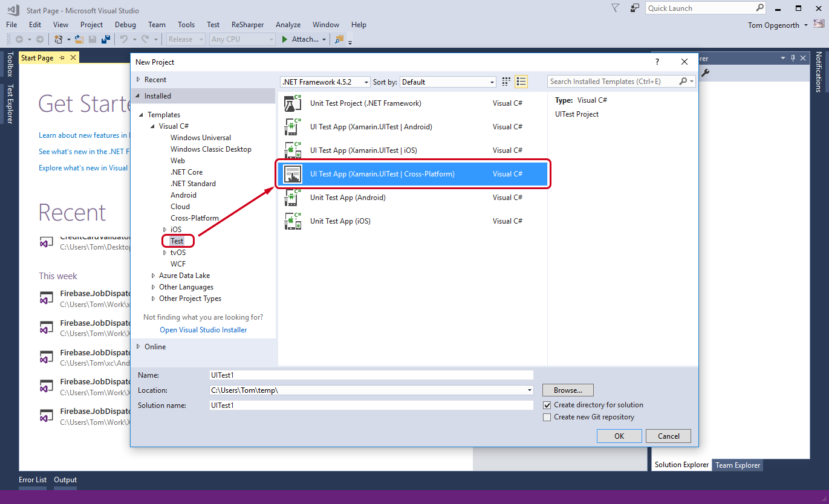Click the Send Feedback icon in title bar
The width and height of the screenshot is (829, 504).
(634, 8)
